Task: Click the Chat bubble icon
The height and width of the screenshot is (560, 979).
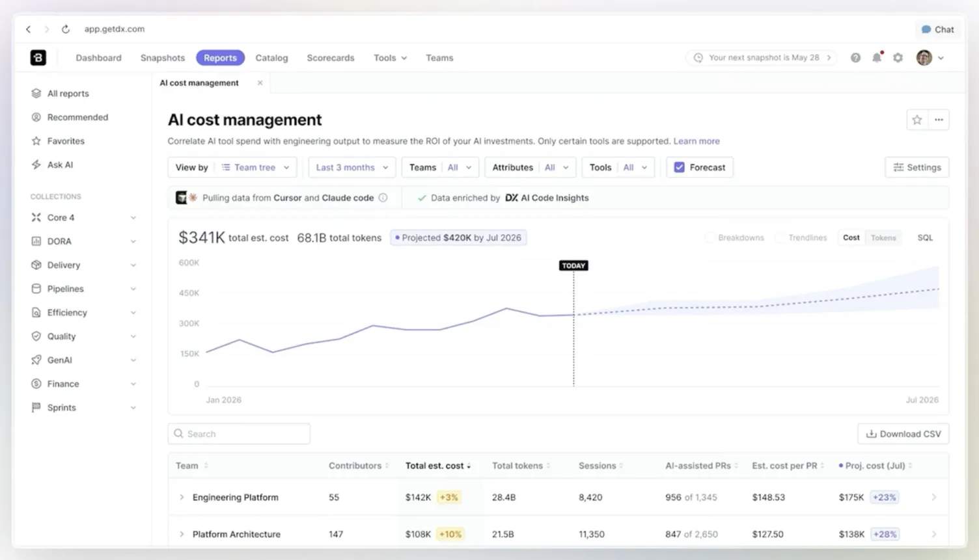Action: [x=926, y=29]
